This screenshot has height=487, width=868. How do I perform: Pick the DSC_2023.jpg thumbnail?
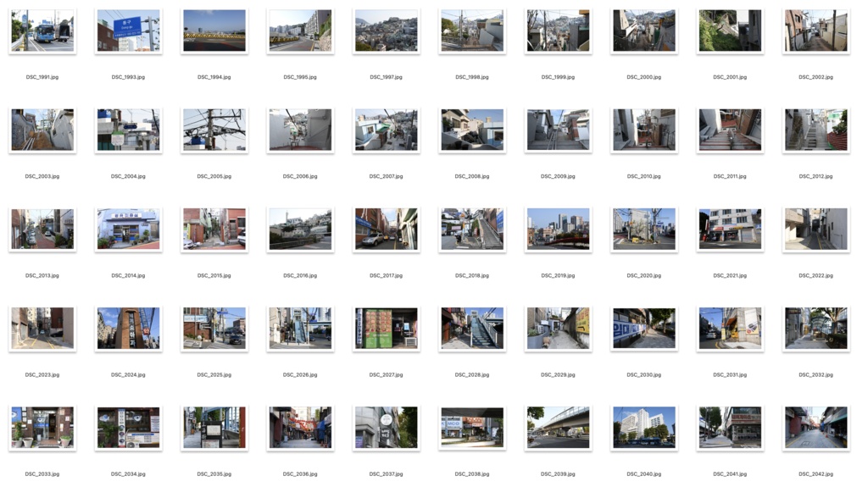click(x=42, y=329)
